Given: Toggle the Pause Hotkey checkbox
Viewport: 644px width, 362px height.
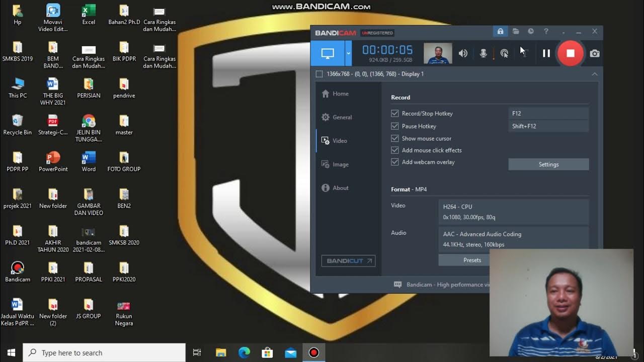Looking at the screenshot, I should [x=395, y=126].
